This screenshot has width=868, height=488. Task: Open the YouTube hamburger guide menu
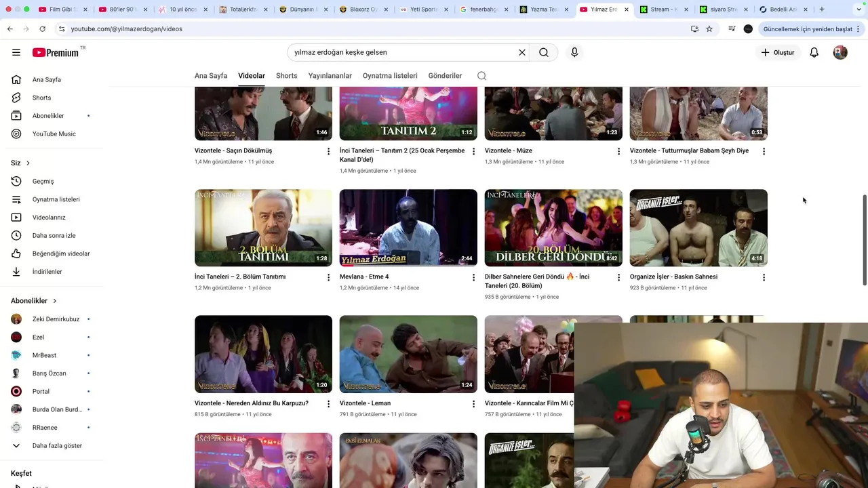[x=16, y=52]
